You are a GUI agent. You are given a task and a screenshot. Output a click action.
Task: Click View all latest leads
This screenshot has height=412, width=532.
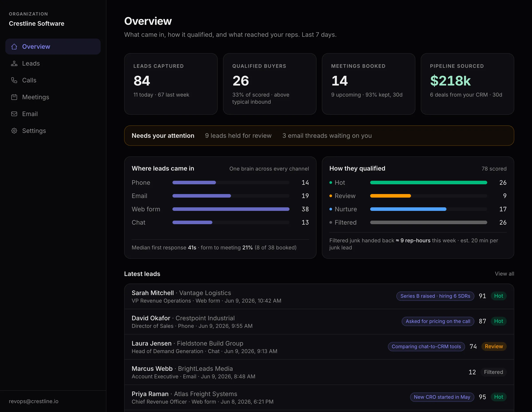click(x=504, y=274)
